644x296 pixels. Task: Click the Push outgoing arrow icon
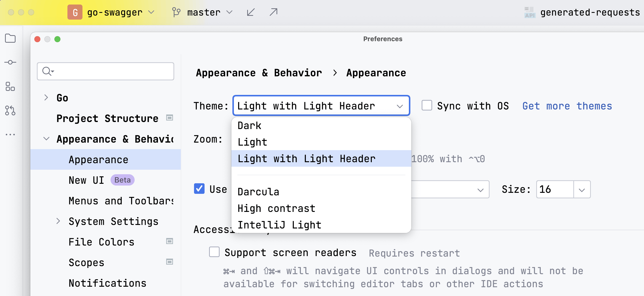[x=273, y=12]
